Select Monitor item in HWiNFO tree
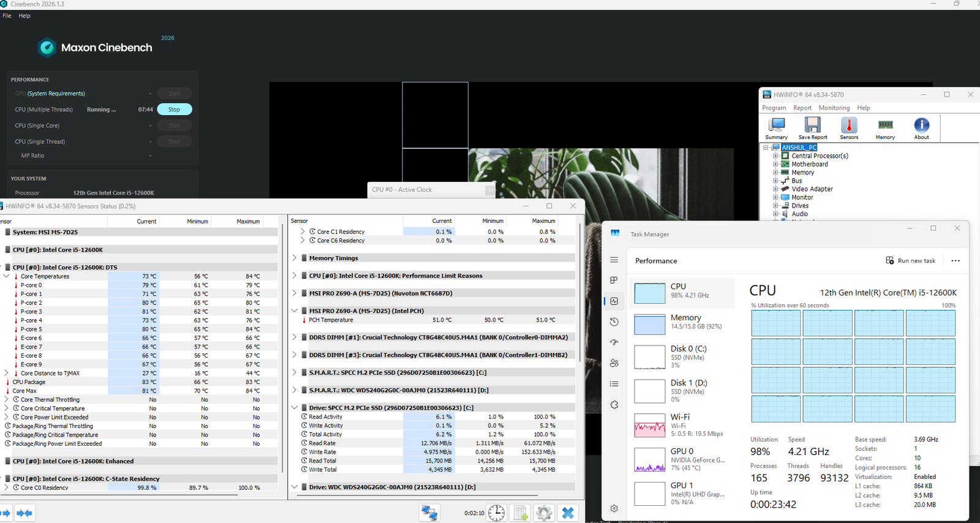This screenshot has width=980, height=523. [802, 197]
